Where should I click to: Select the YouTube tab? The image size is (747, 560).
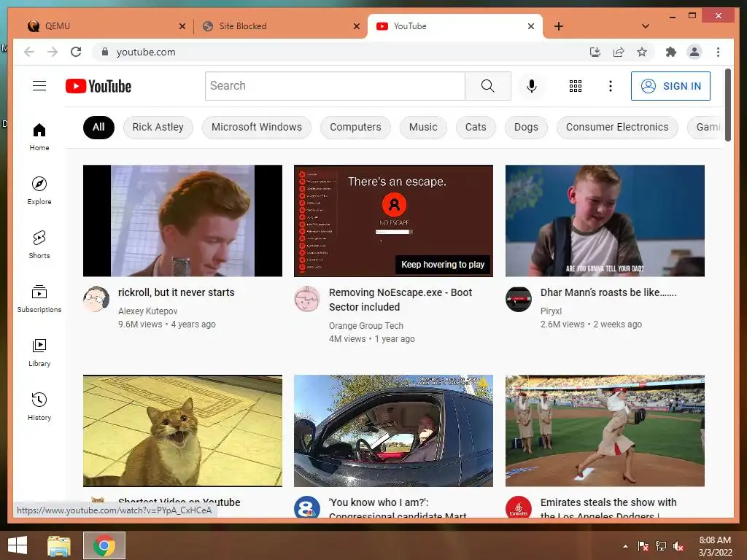(x=455, y=26)
